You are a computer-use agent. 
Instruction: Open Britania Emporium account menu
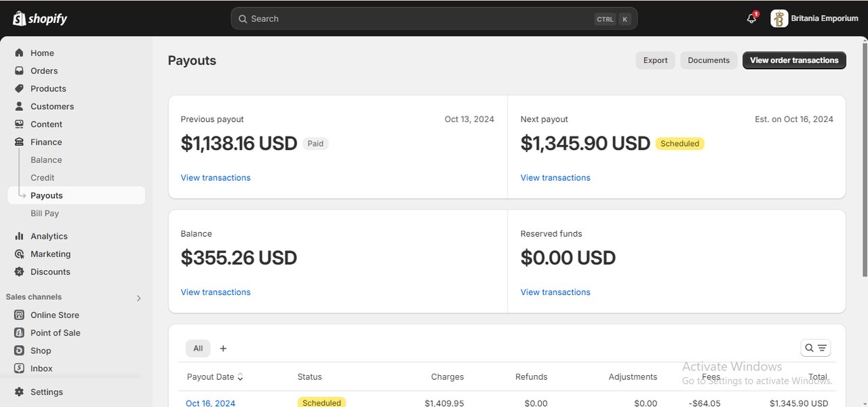click(x=815, y=19)
